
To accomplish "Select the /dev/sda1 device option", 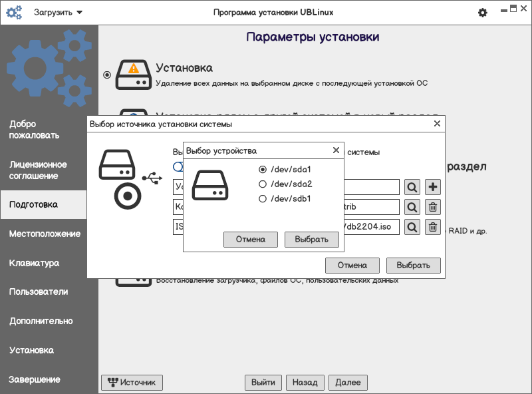I will click(285, 169).
